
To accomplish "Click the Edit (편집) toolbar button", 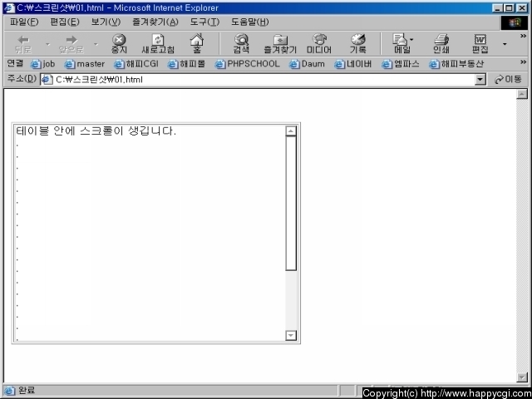I will 480,44.
